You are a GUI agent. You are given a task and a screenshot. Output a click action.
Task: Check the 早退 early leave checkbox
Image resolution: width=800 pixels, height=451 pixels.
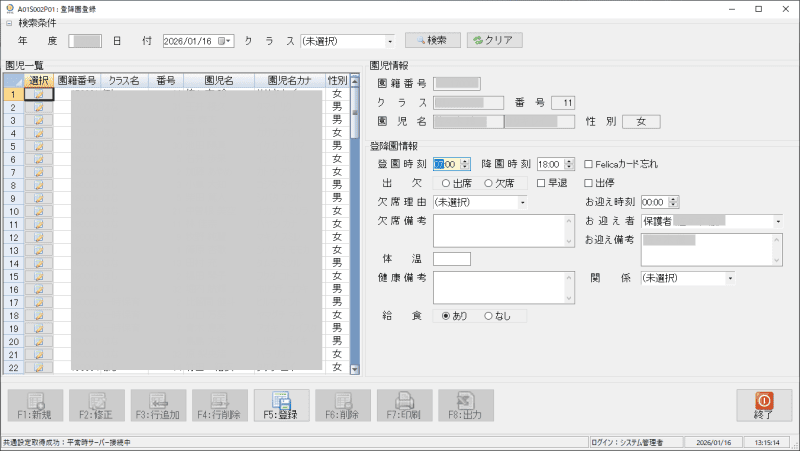point(541,183)
